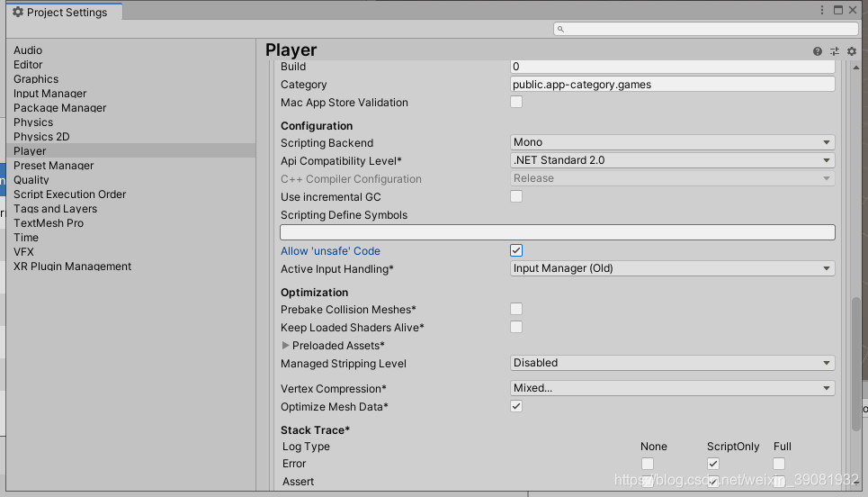
Task: Open the Player settings gear menu
Action: point(852,51)
